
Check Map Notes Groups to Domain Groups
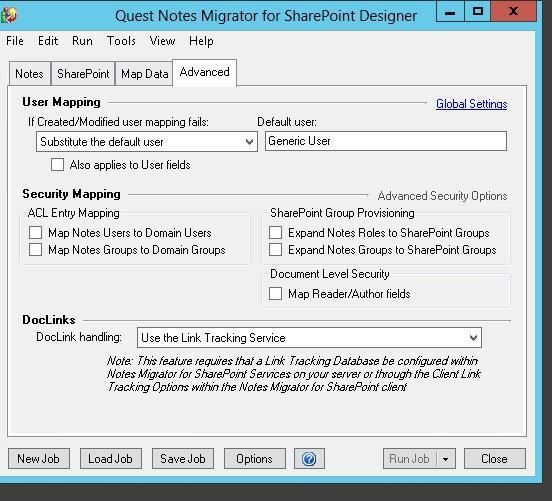click(36, 250)
